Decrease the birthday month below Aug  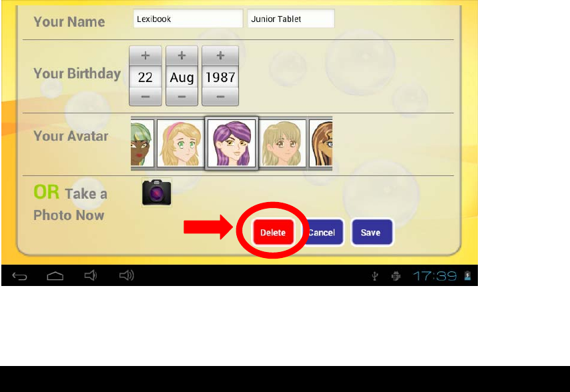tap(182, 97)
